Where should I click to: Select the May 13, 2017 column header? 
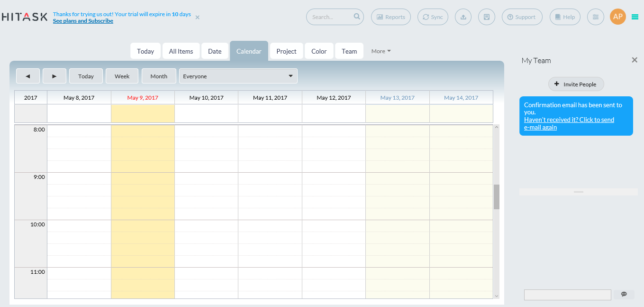398,98
